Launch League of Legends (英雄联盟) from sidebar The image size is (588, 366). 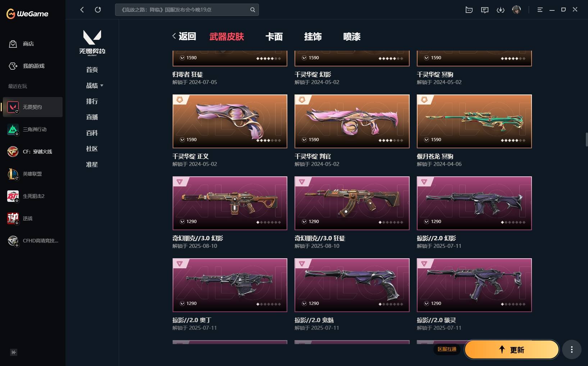coord(33,174)
